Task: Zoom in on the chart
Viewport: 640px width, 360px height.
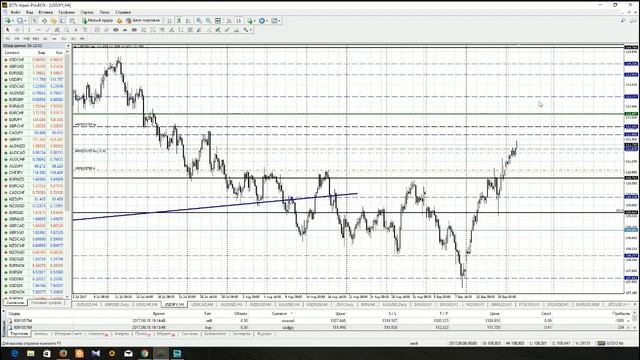Action: (199, 20)
